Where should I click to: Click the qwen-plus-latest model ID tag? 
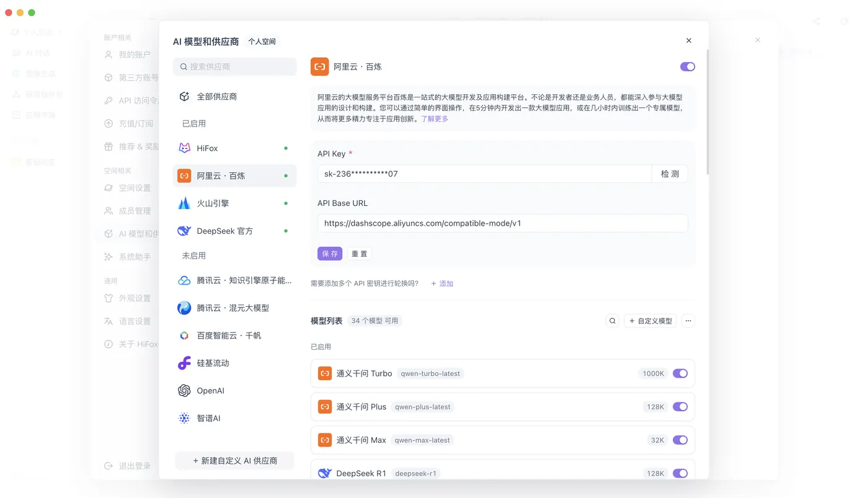click(423, 407)
